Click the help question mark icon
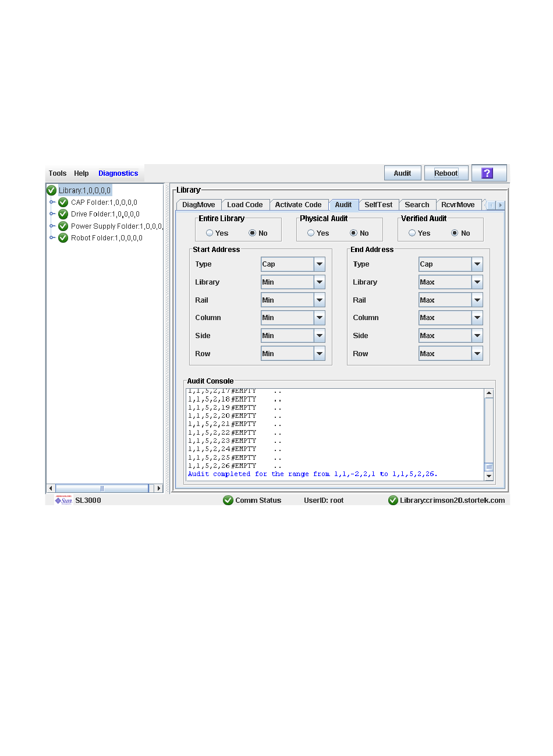Screen dimensions: 553x756 (488, 173)
